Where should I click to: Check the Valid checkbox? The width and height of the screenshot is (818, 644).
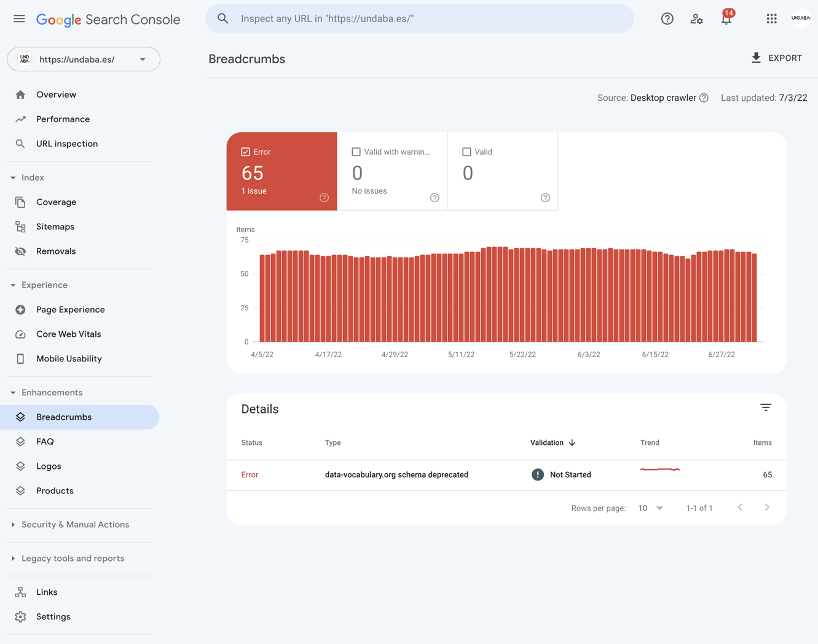(466, 152)
